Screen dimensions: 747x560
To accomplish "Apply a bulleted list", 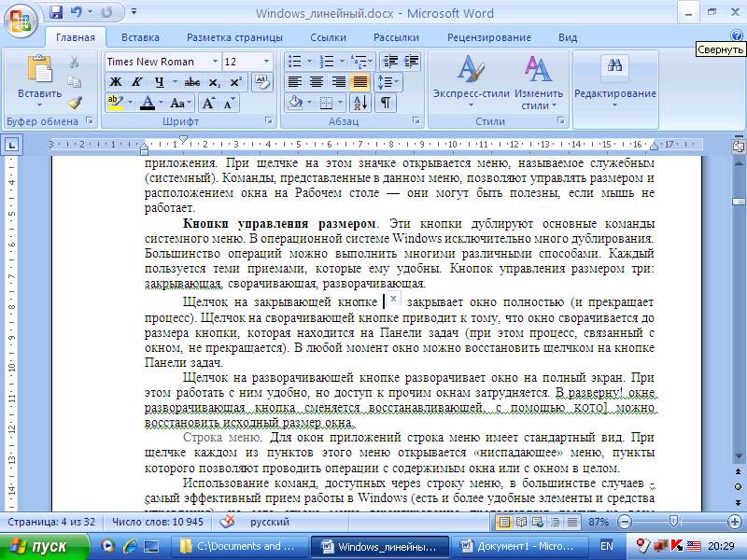I will pyautogui.click(x=295, y=62).
